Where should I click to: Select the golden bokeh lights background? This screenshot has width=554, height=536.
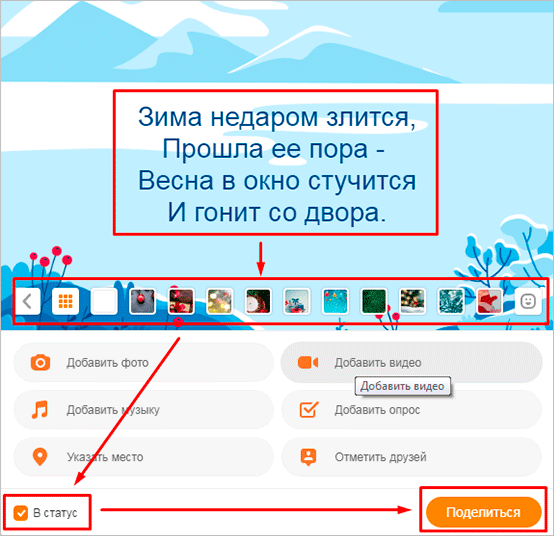point(219,301)
